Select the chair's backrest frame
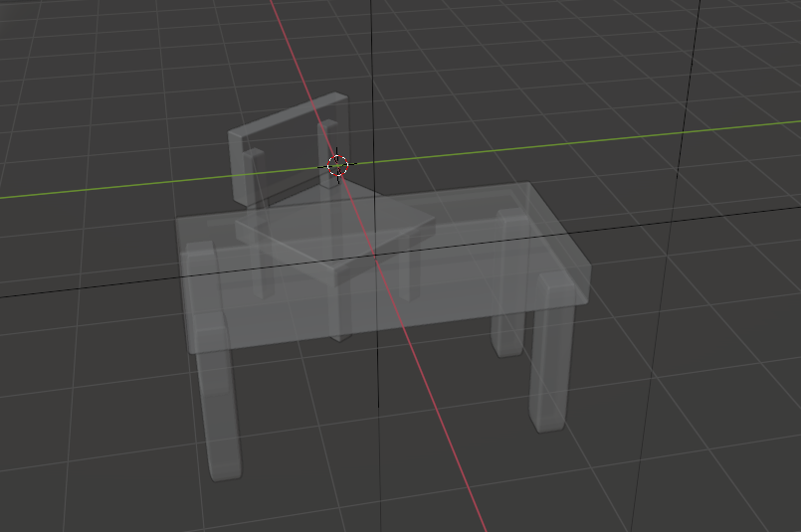Image resolution: width=801 pixels, height=532 pixels. [x=290, y=147]
